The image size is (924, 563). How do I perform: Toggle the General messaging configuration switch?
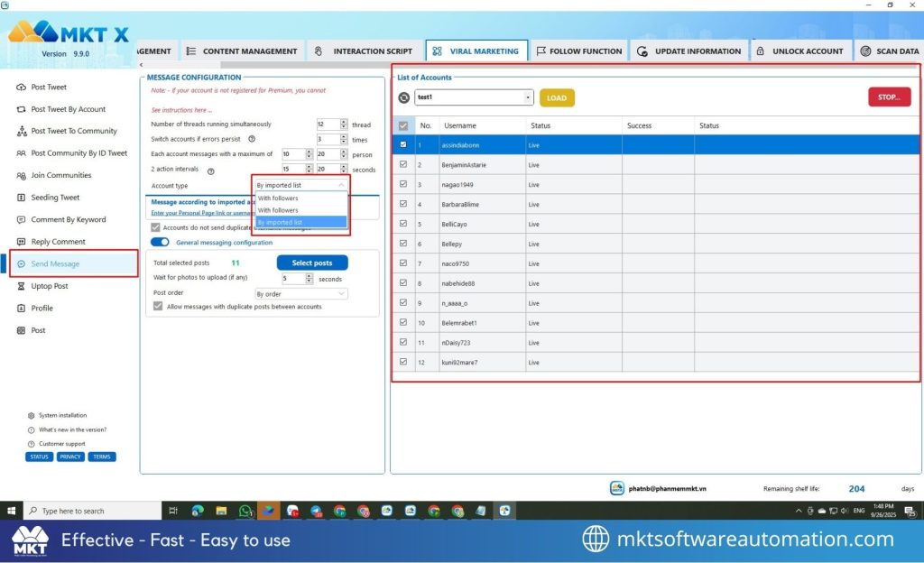coord(161,242)
